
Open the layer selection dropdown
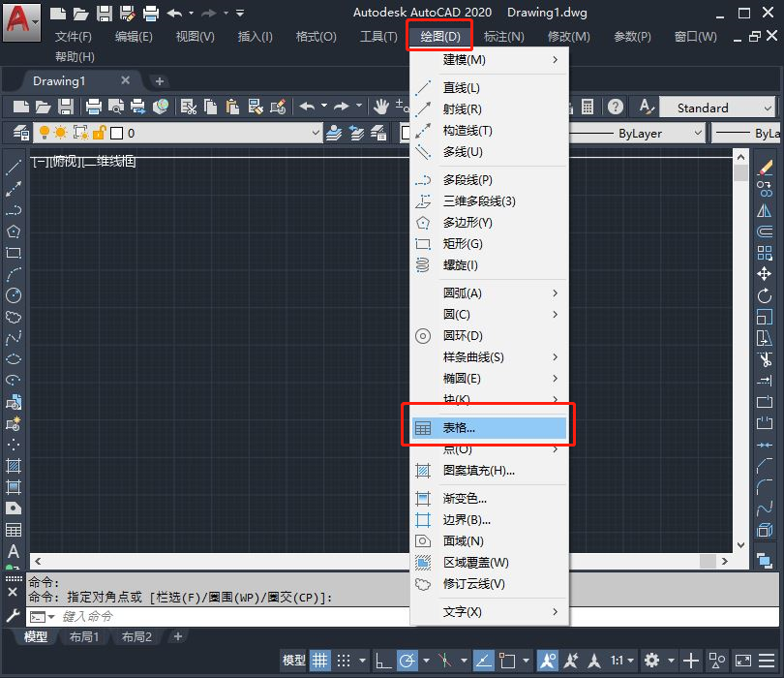click(x=316, y=133)
